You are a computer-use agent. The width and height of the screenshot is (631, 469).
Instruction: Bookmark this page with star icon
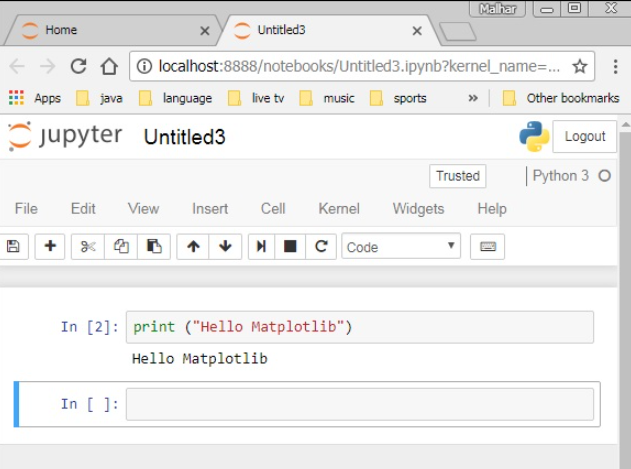click(579, 66)
